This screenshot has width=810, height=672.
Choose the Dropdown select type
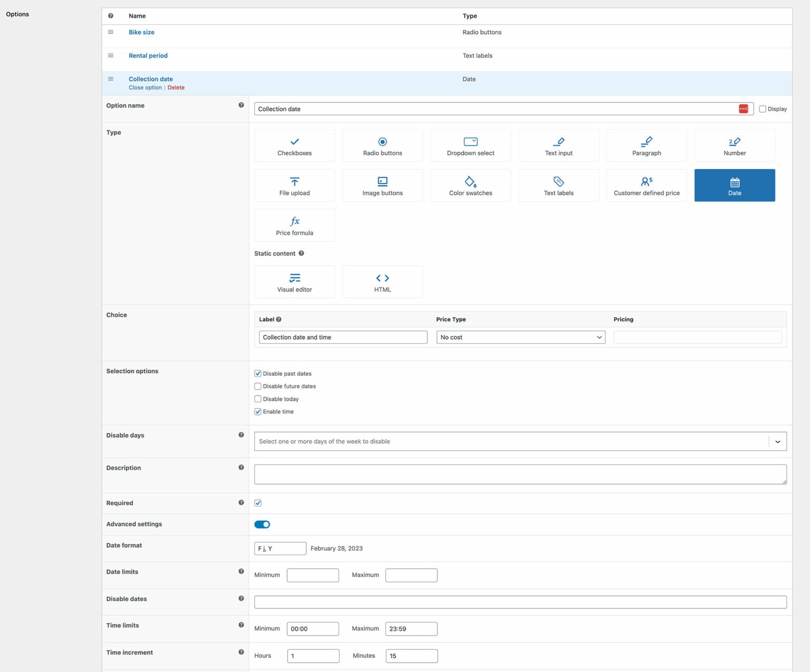(x=470, y=145)
